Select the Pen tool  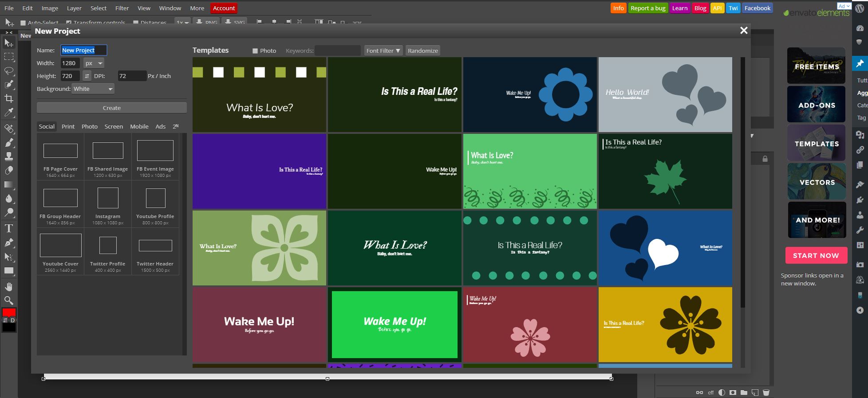pyautogui.click(x=9, y=242)
